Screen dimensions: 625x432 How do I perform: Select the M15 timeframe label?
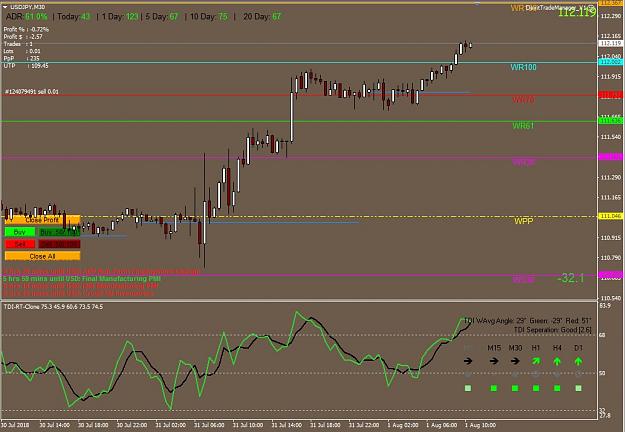click(x=494, y=348)
